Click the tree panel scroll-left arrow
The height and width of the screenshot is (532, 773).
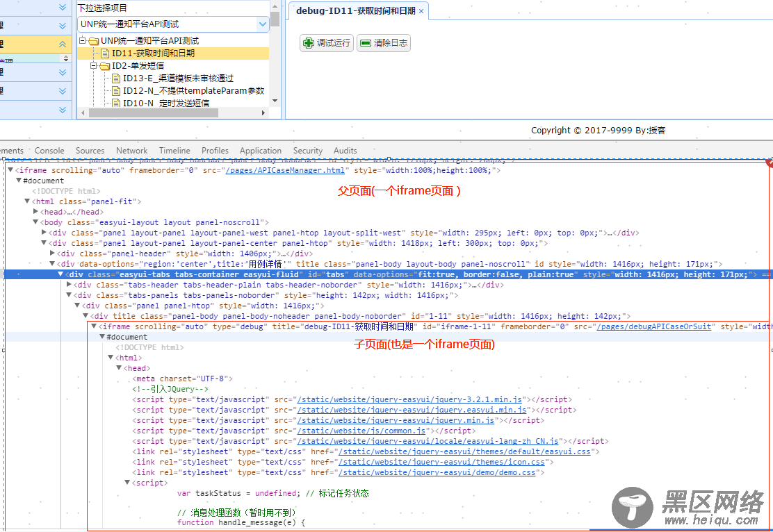click(83, 113)
